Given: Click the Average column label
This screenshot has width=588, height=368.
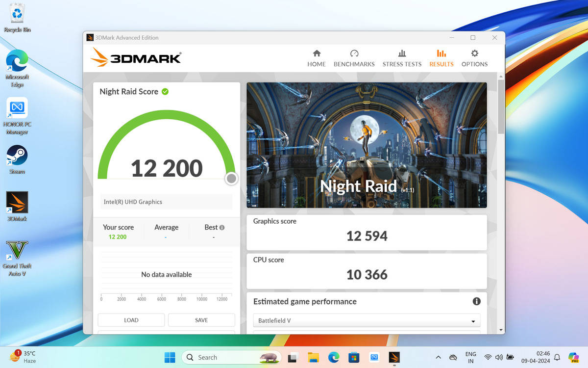Looking at the screenshot, I should (167, 227).
